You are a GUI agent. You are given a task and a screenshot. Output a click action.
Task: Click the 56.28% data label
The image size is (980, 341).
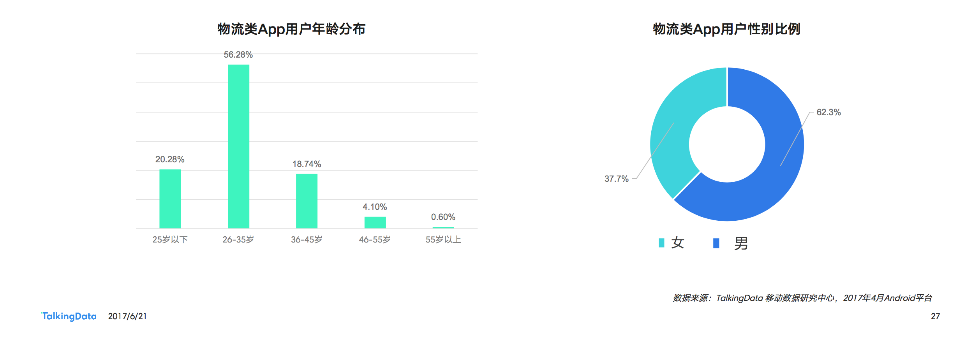(238, 55)
